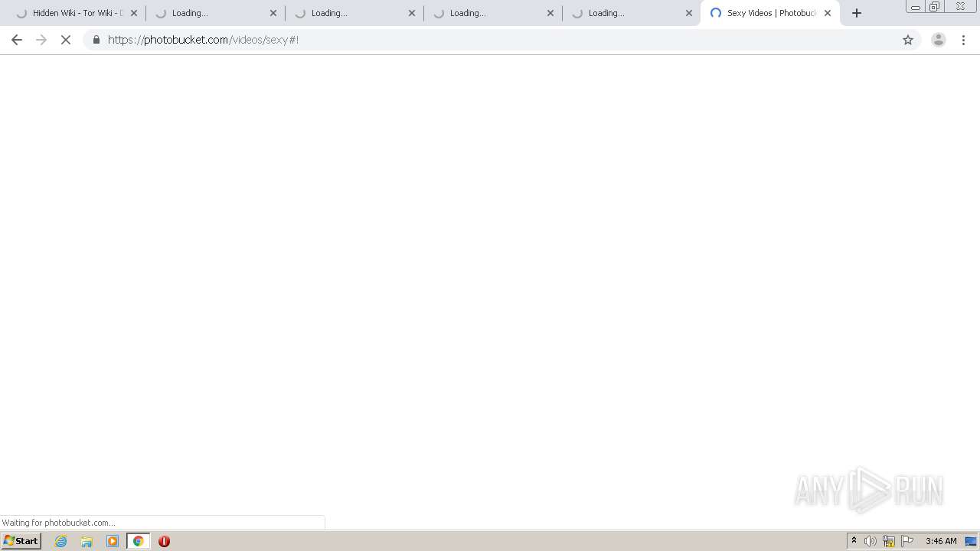Open the Windows Start menu

pos(21,541)
